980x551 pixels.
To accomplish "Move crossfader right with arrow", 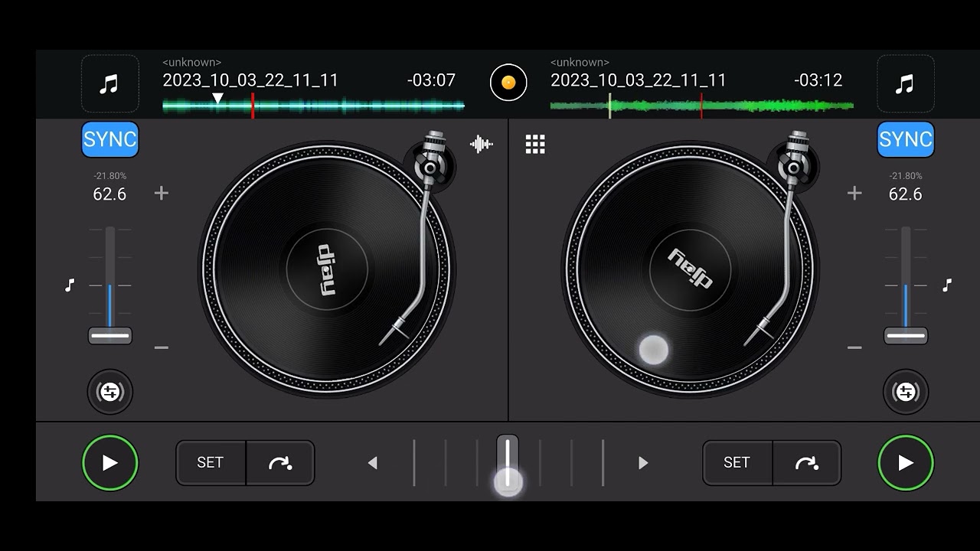I will pos(643,462).
